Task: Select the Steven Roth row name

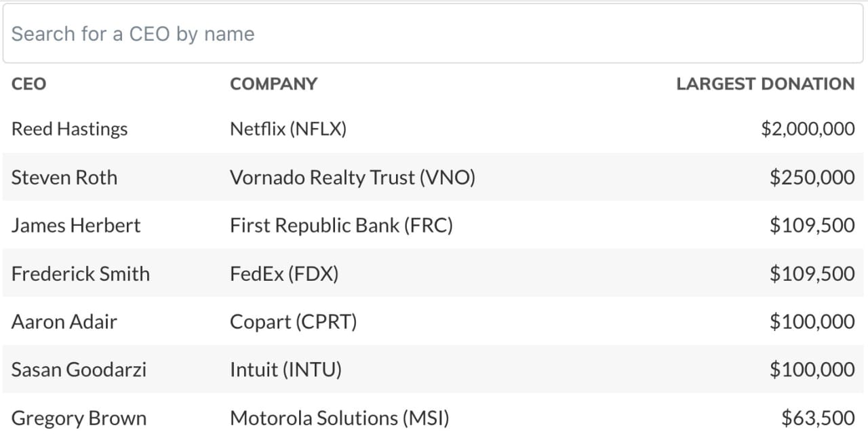Action: (64, 178)
